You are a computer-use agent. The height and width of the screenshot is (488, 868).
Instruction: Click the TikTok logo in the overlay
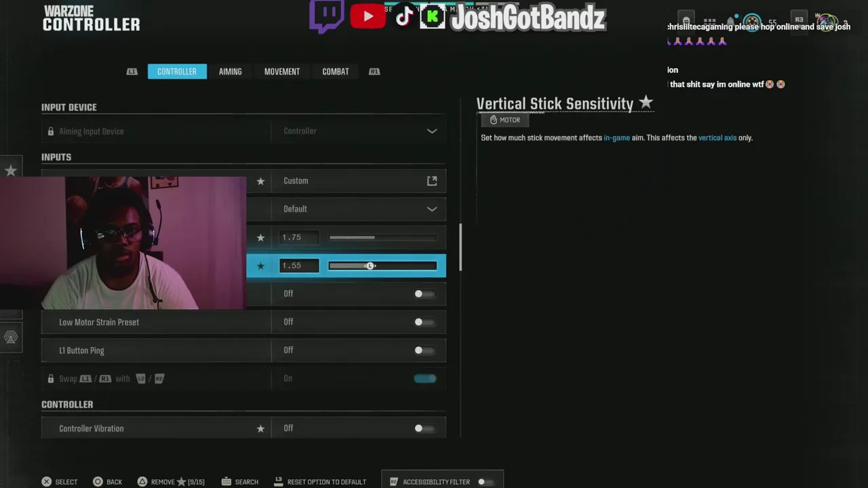pyautogui.click(x=404, y=16)
